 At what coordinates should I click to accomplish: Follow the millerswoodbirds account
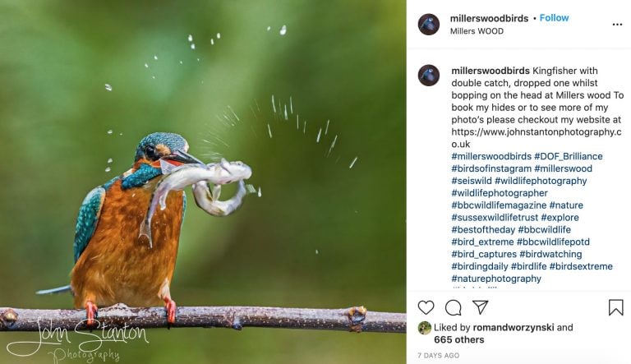pyautogui.click(x=554, y=18)
